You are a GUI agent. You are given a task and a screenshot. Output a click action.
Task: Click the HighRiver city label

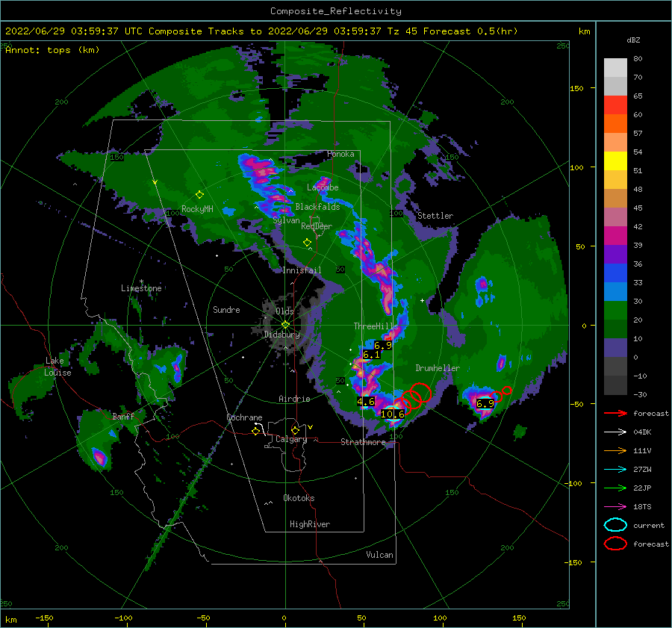(x=310, y=524)
